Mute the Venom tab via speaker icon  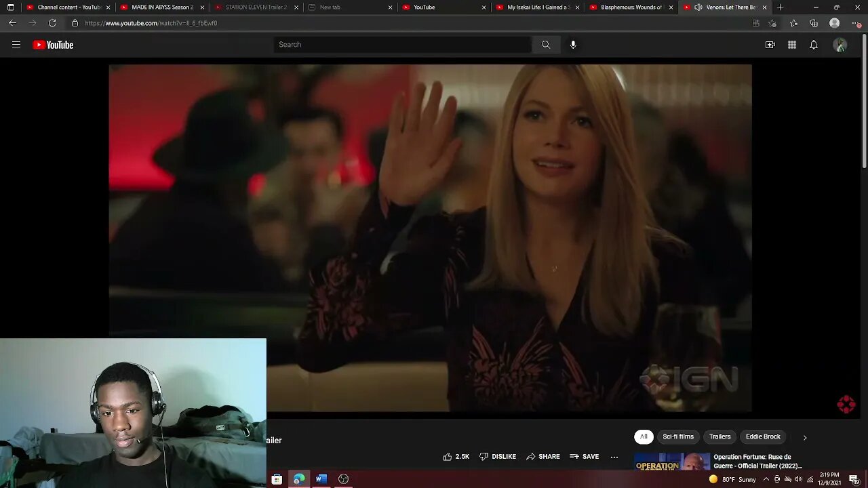click(698, 7)
